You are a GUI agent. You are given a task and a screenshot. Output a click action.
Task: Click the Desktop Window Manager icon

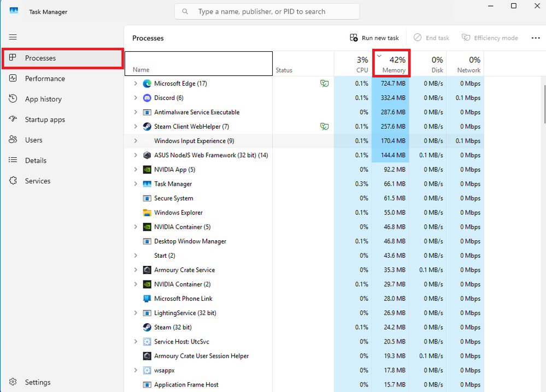click(147, 241)
